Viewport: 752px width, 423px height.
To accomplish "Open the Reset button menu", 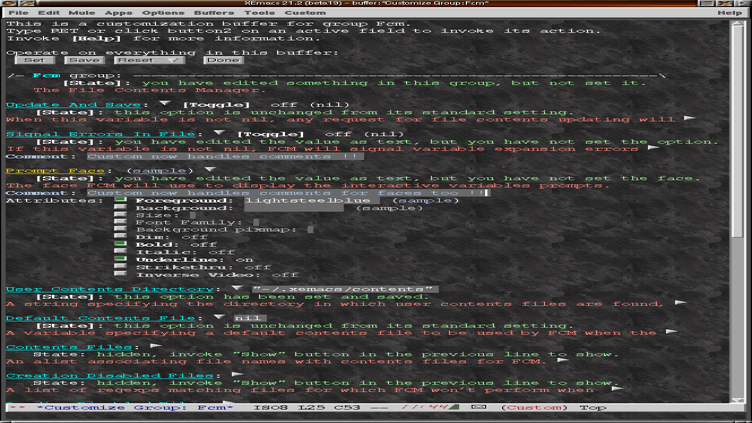I will 149,60.
